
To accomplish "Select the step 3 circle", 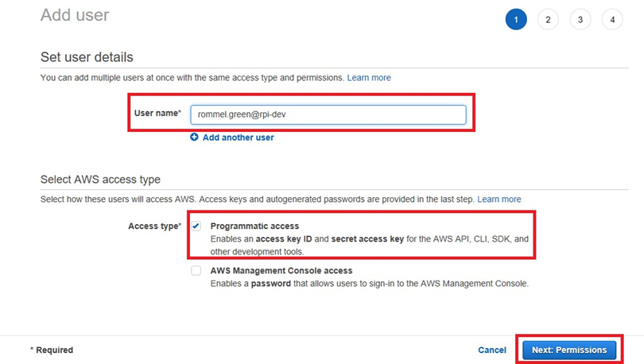I will pyautogui.click(x=580, y=20).
